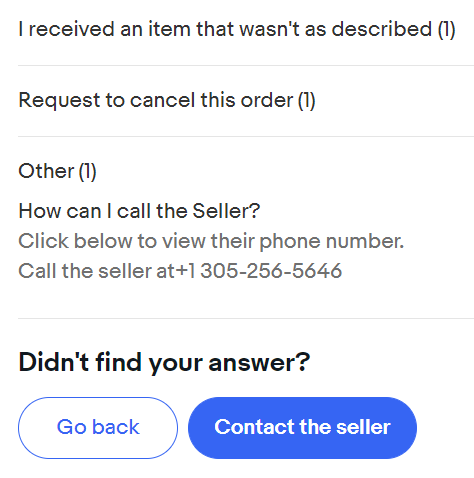
Task: Click the word "described" in the first row
Action: (x=382, y=29)
